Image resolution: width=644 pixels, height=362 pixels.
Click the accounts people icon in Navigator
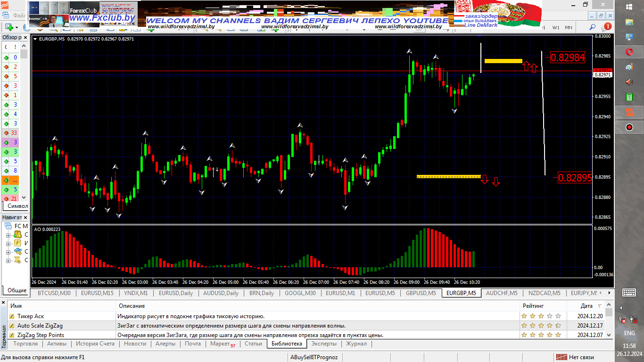[x=17, y=235]
